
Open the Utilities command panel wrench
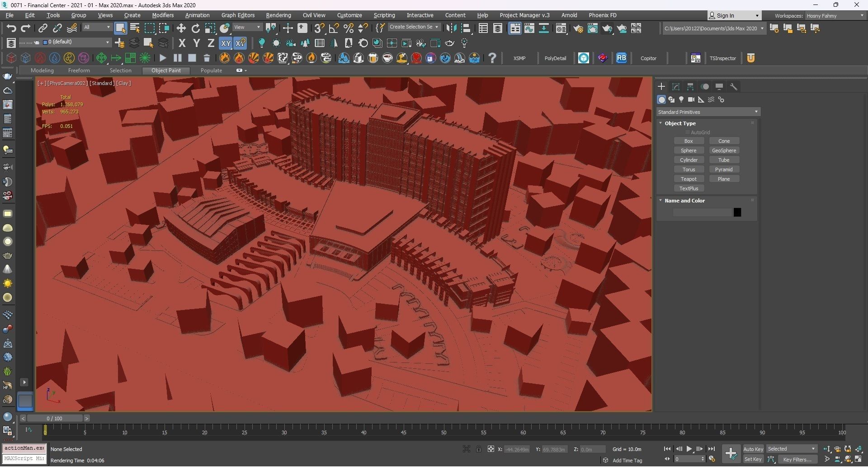pos(734,86)
